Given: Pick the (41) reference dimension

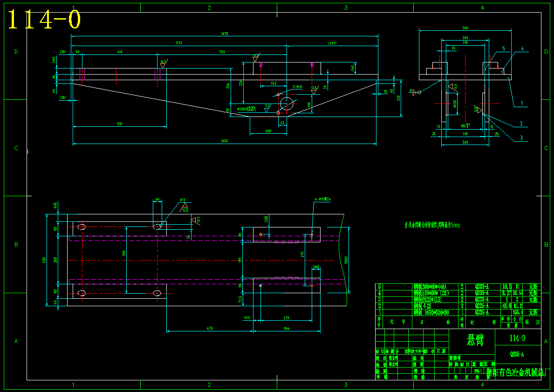Looking at the screenshot, I should [x=246, y=317].
